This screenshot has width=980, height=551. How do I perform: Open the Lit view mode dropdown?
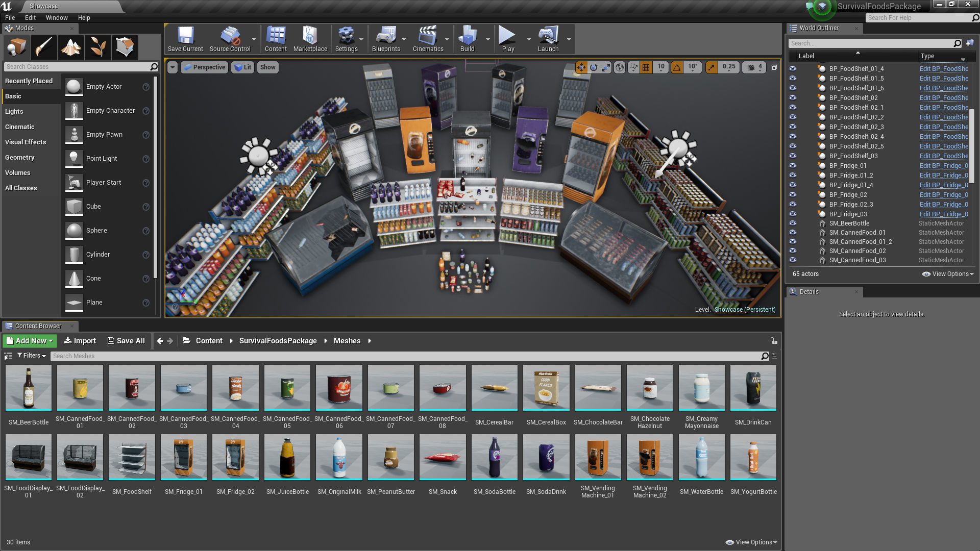[243, 67]
